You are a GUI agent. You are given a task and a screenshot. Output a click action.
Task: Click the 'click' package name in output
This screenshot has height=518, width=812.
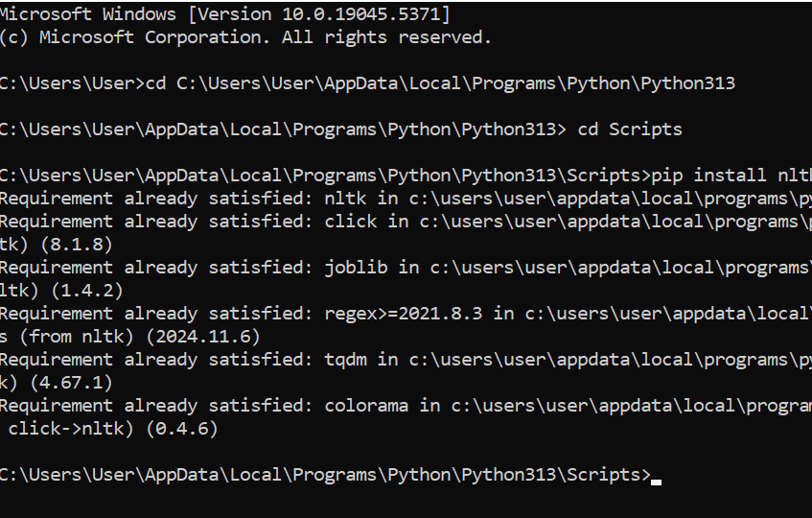(x=349, y=222)
